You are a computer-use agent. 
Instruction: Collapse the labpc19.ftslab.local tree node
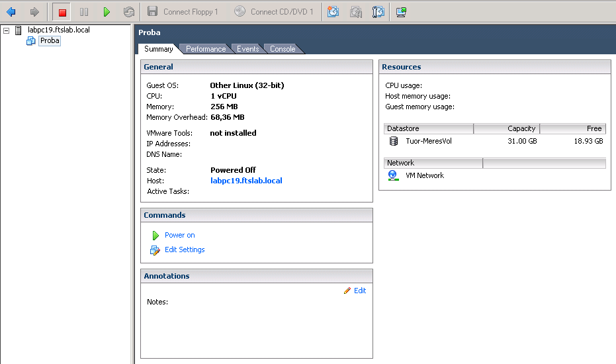(x=7, y=30)
